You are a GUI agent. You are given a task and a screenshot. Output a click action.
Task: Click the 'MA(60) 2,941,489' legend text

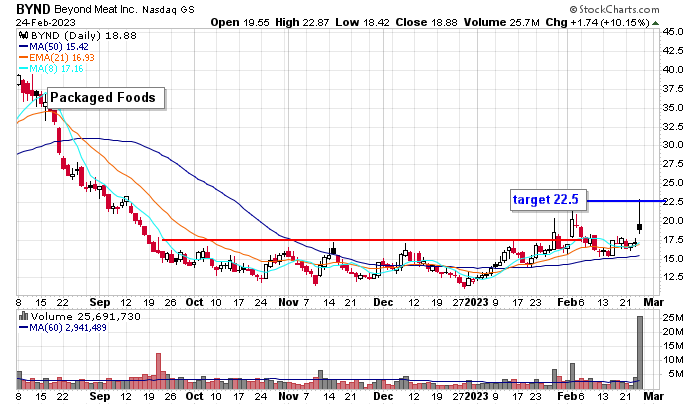pos(68,328)
